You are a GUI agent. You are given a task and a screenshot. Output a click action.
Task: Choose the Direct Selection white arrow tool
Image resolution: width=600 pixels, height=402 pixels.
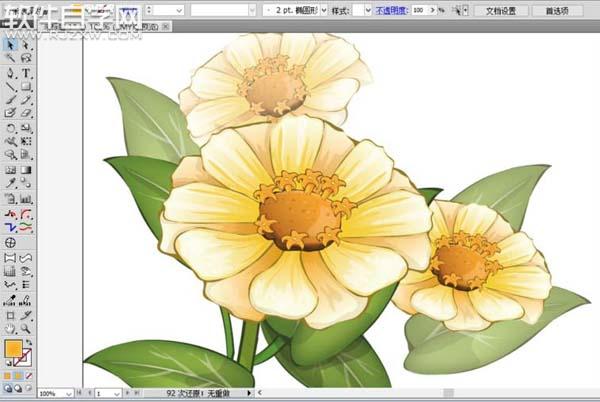pos(27,46)
